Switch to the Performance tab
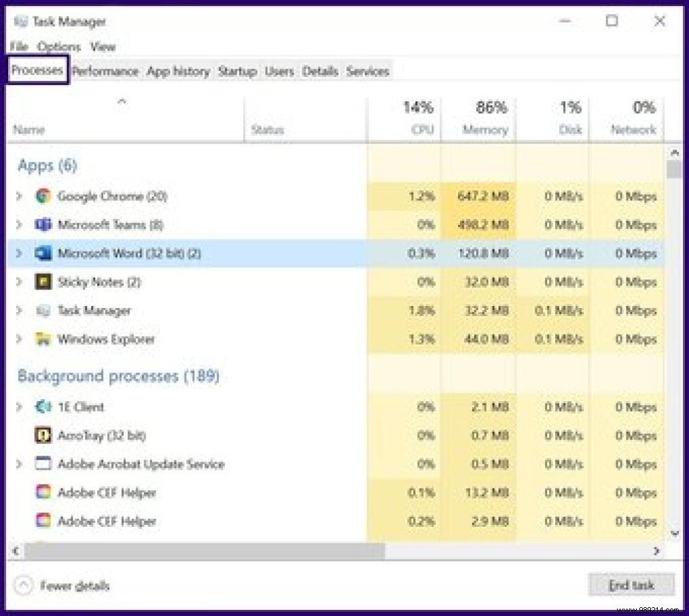The height and width of the screenshot is (616, 689). [x=104, y=71]
